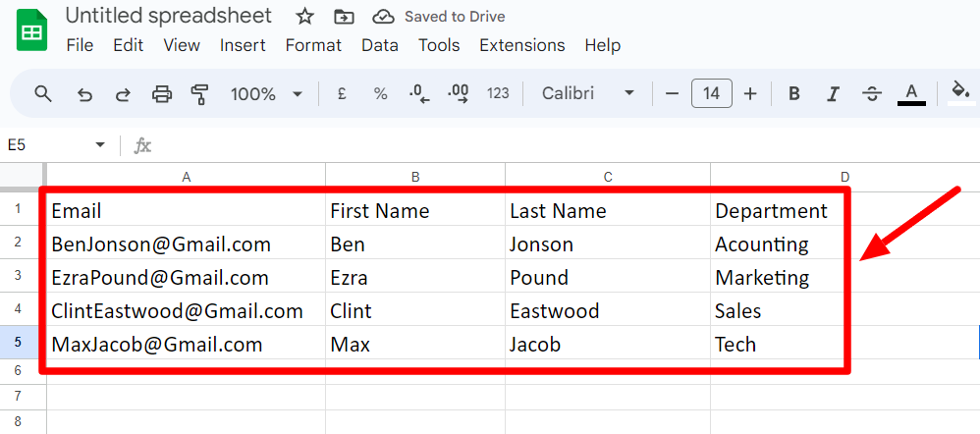Search the menus with magnifier icon
This screenshot has height=434, width=980.
coord(42,94)
